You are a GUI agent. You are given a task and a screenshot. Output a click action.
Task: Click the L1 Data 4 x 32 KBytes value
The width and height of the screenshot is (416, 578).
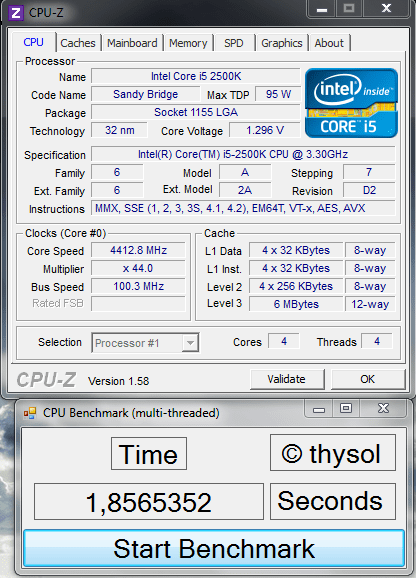point(296,250)
